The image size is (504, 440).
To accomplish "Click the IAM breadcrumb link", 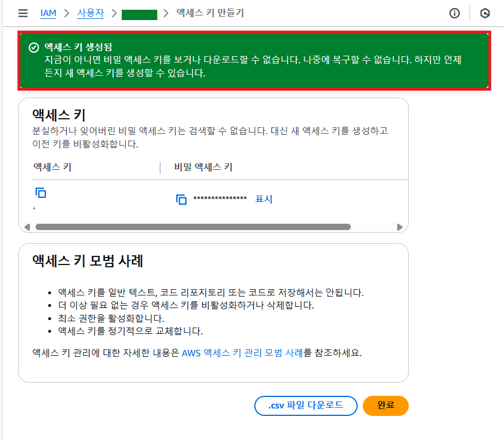I will point(48,13).
